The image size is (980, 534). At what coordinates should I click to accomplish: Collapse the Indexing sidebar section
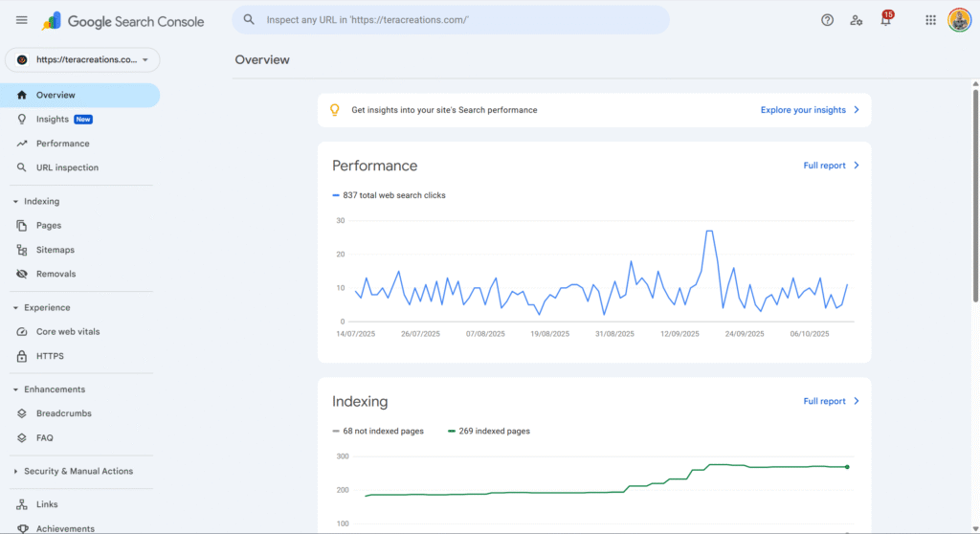pos(15,201)
